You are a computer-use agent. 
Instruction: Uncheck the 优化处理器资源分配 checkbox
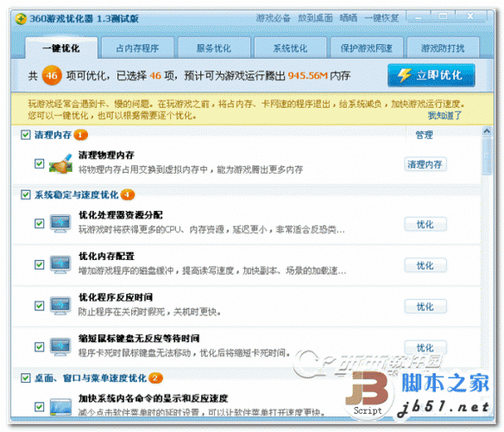click(39, 224)
